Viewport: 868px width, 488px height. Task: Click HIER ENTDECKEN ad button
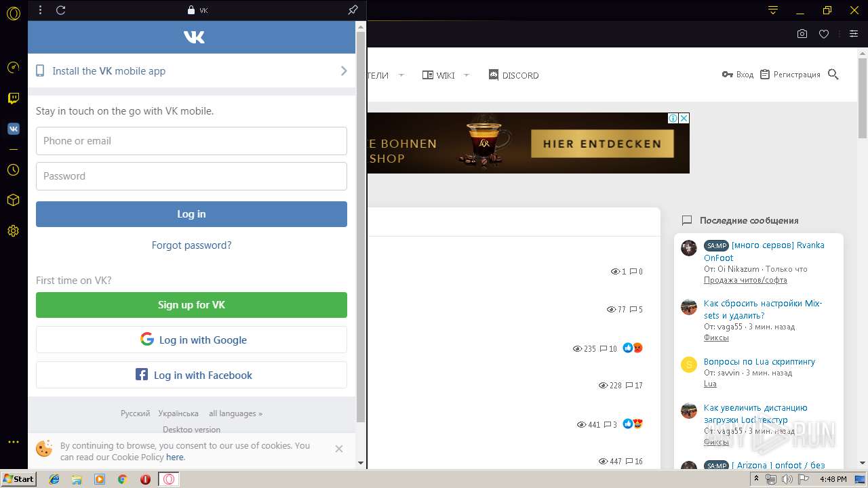(x=601, y=144)
